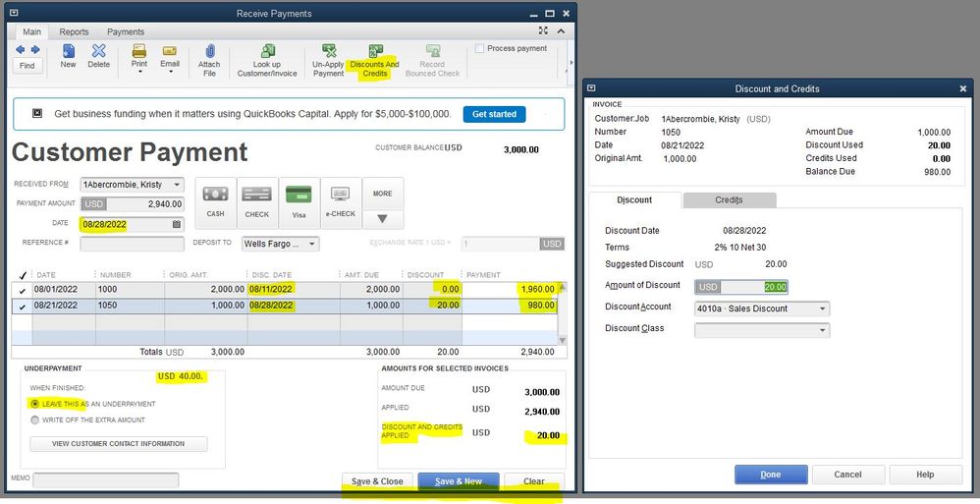Select CHECK payment method

257,202
